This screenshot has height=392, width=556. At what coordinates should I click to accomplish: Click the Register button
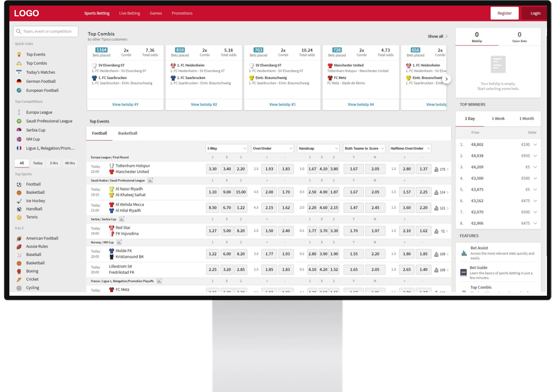click(504, 13)
